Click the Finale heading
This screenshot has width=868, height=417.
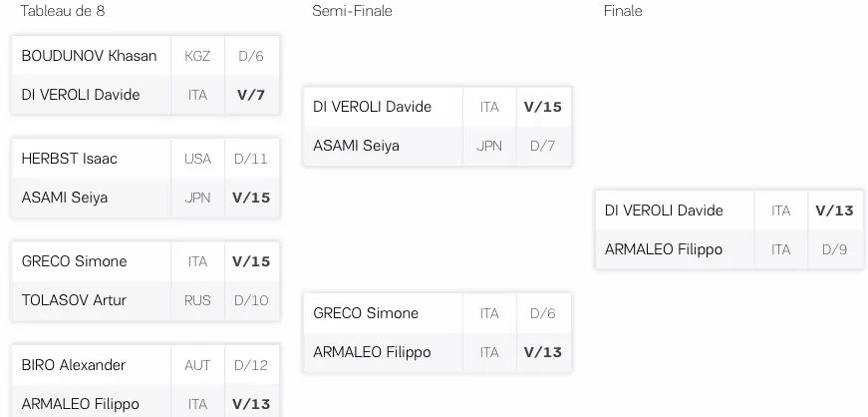click(x=623, y=11)
